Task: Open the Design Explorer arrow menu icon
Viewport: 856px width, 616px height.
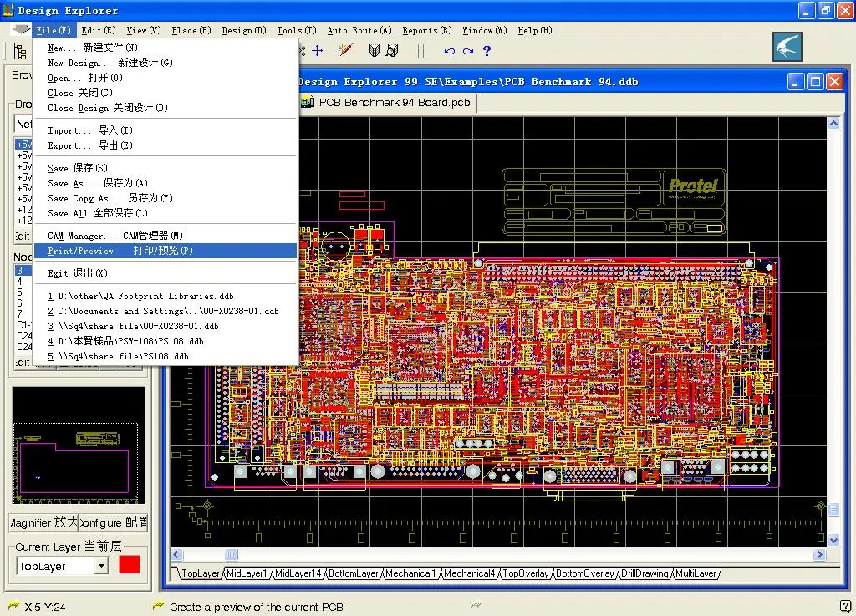Action: click(20, 30)
